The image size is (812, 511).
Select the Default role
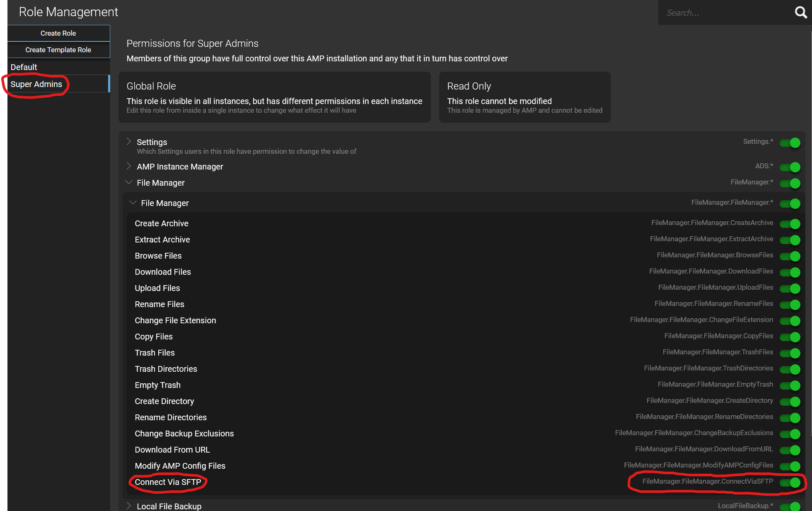(x=58, y=67)
